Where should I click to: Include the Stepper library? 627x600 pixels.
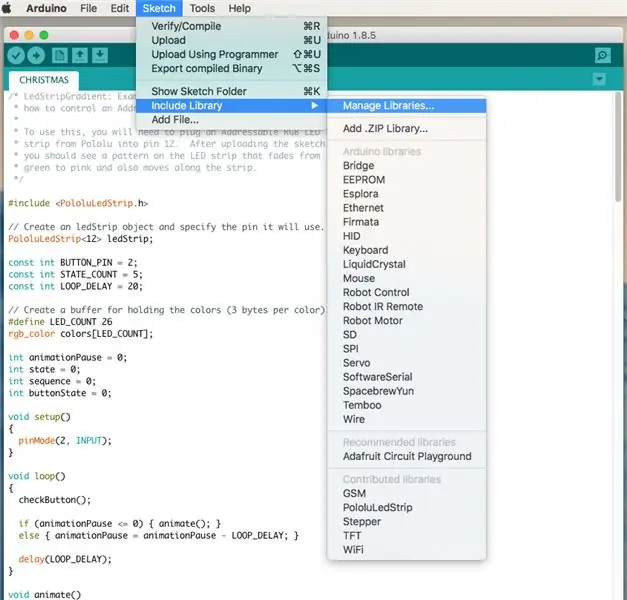(406, 522)
